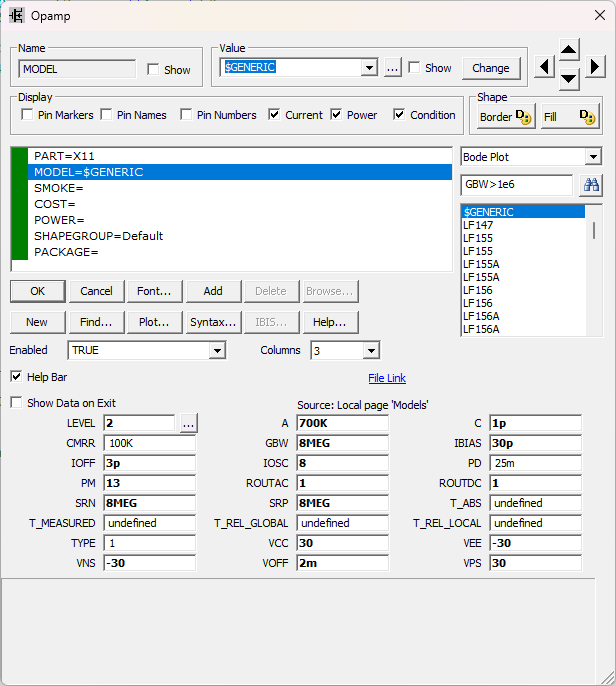This screenshot has height=686, width=616.
Task: Enable Pin Names display
Action: (106, 115)
